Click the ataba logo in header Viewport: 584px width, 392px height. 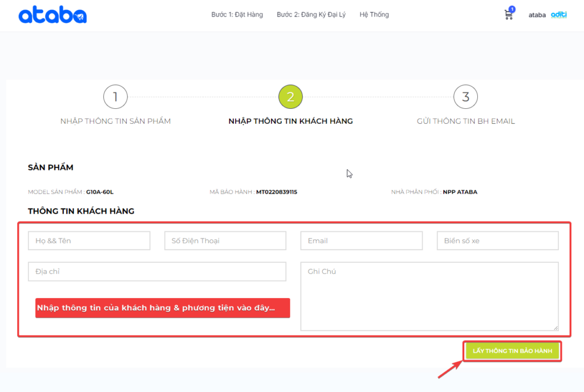52,15
